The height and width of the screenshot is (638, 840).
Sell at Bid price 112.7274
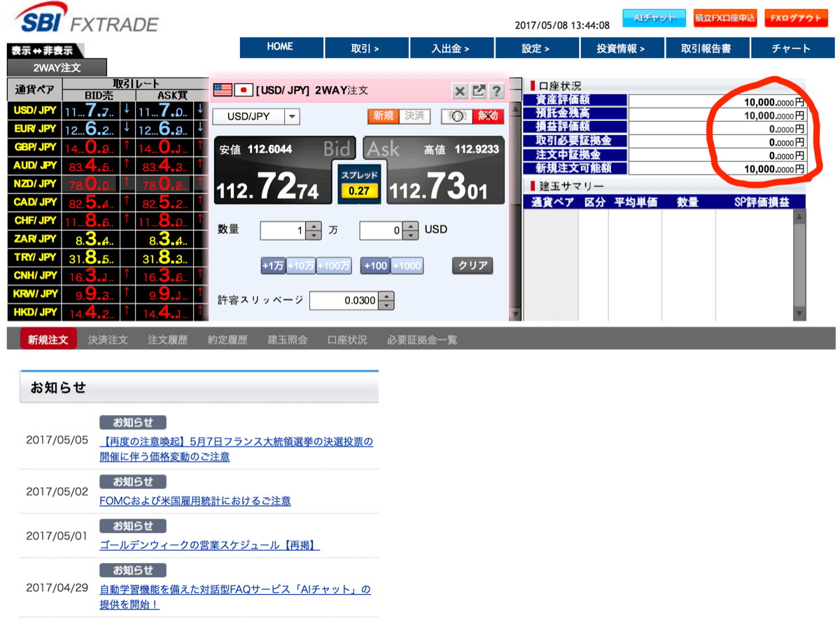274,170
